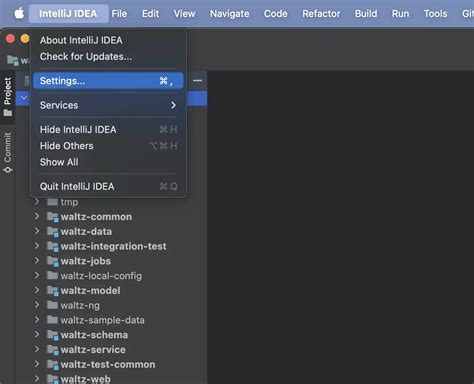The image size is (474, 384).
Task: Choose Hide Others
Action: [108, 146]
